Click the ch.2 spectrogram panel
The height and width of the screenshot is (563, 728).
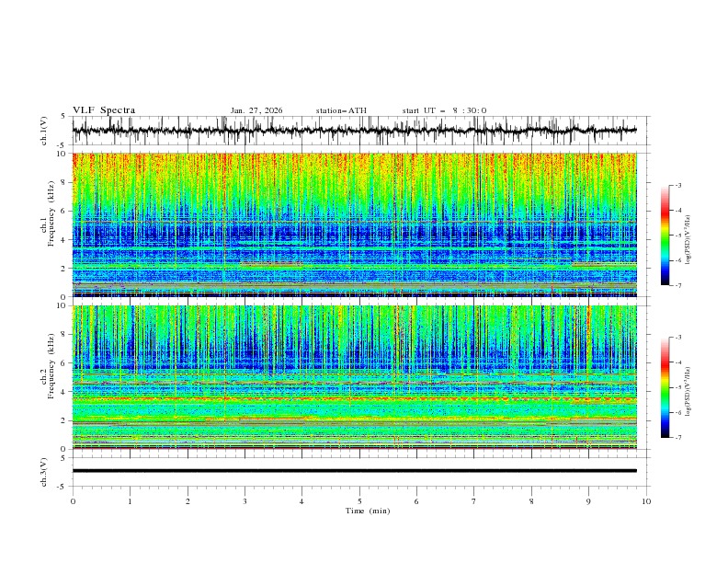354,377
